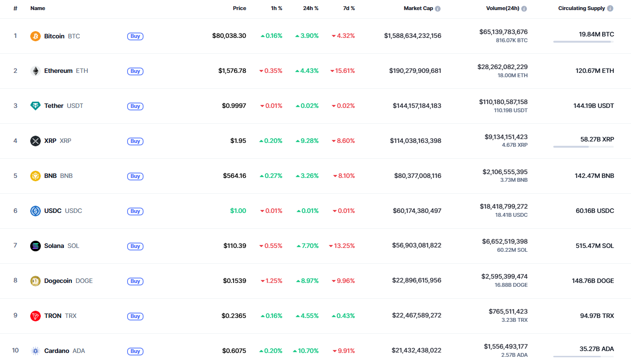Click the Volume(24h) info icon
The height and width of the screenshot is (364, 631).
coord(524,9)
